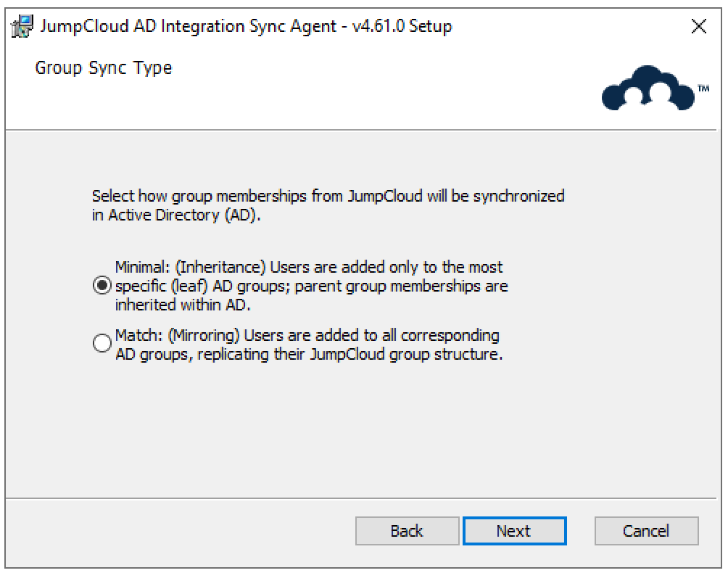728x573 pixels.
Task: Click the 'Select how group memberships' instruction line
Action: point(328,197)
